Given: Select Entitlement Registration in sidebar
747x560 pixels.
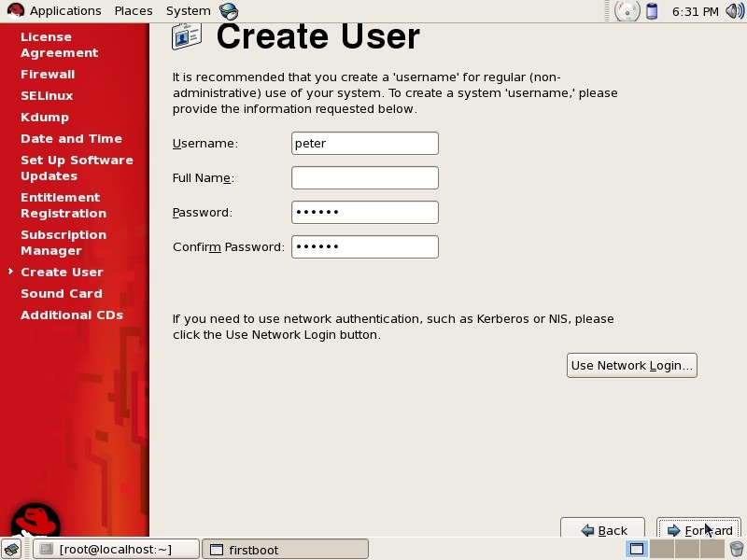Looking at the screenshot, I should 63,205.
